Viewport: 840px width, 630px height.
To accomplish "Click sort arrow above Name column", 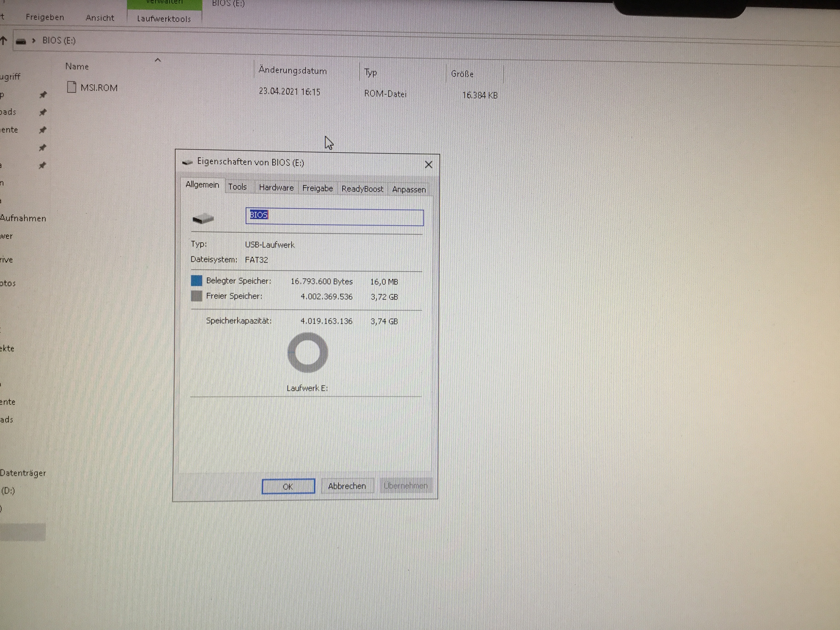I will point(158,60).
